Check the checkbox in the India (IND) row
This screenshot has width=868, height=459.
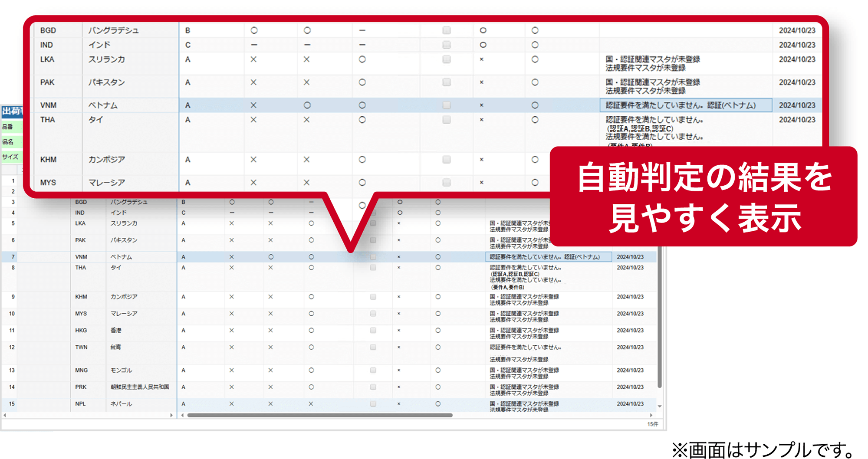pyautogui.click(x=446, y=45)
